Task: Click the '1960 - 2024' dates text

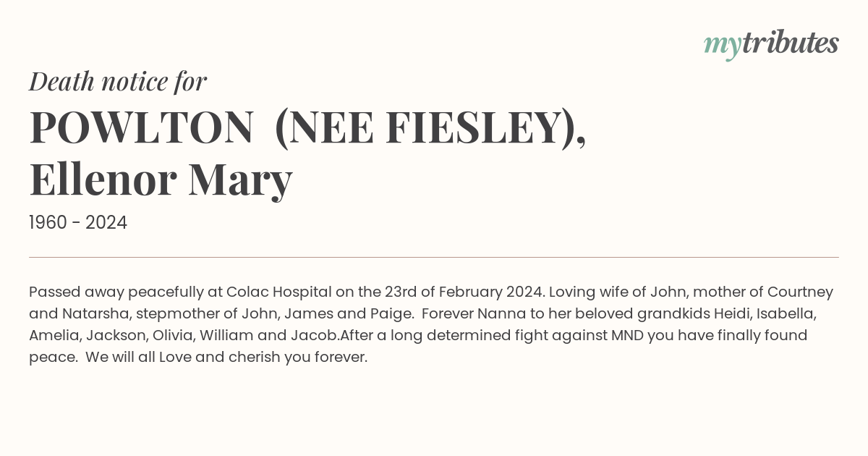Action: pos(78,223)
